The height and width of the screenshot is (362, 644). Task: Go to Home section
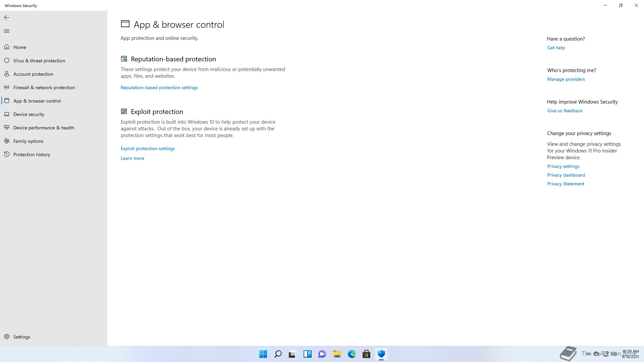point(54,47)
